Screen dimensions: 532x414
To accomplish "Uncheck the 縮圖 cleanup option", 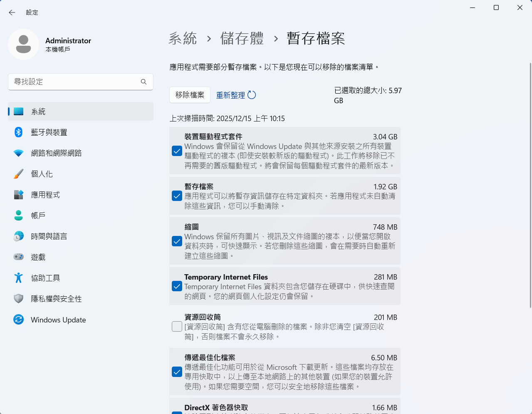I will 177,241.
